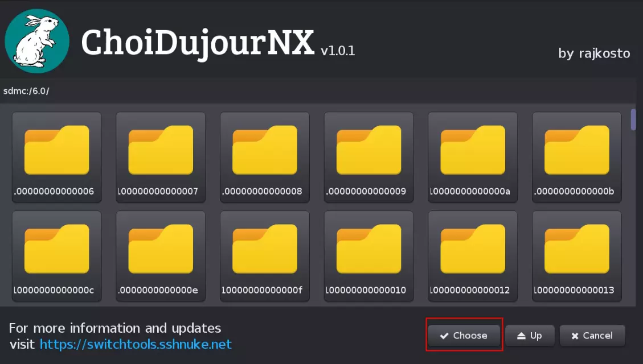Viewport: 643px width, 364px height.
Task: Open folder ending in 0000000000000e
Action: coord(161,256)
